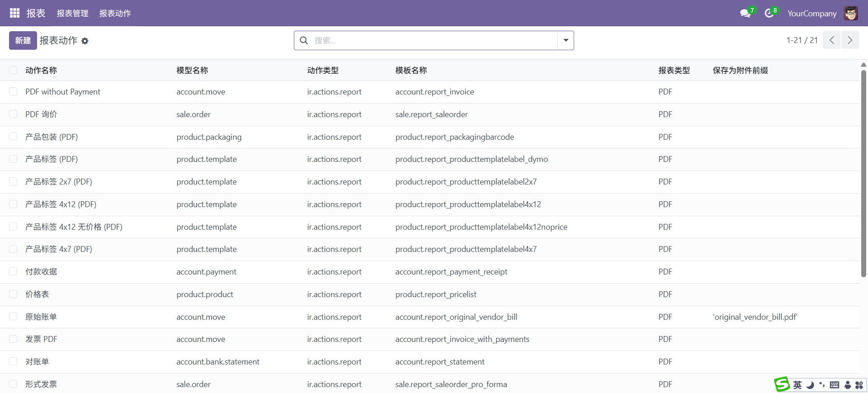Focus the 搜索 input field
Viewport: 868px width, 393px height.
[434, 41]
